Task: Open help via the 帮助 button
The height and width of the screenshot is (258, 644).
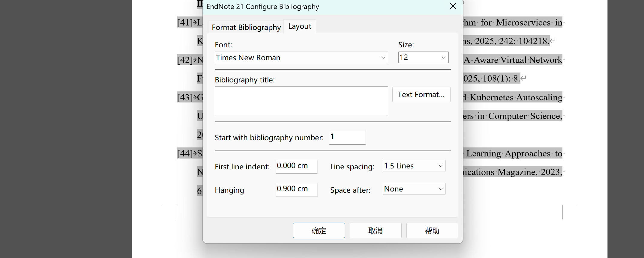Action: (432, 230)
